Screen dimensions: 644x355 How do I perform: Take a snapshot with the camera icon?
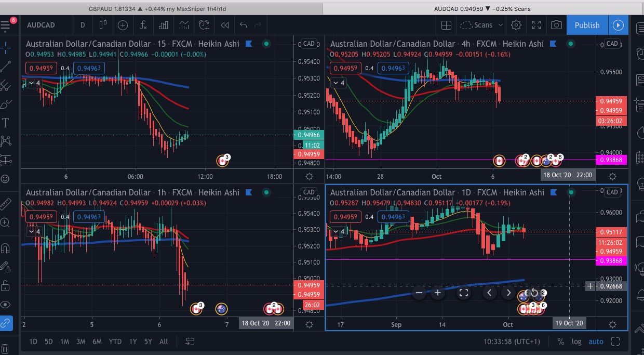point(556,25)
